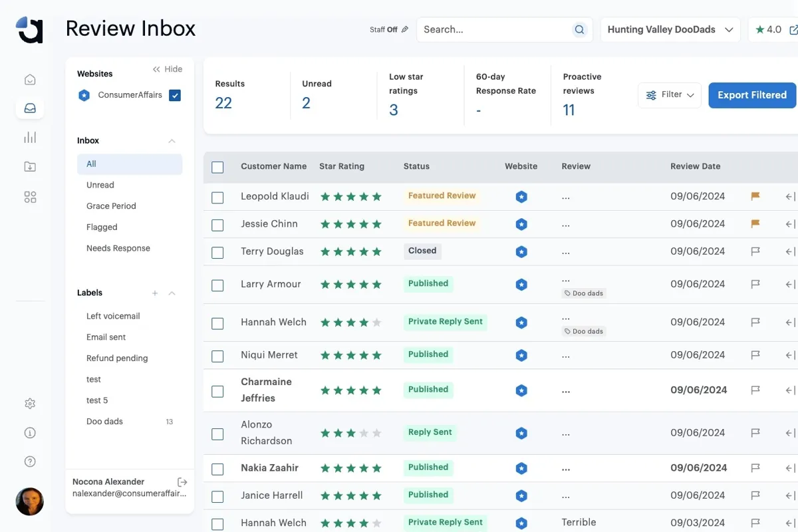Flag Nakia Zaahir's review

[755, 468]
